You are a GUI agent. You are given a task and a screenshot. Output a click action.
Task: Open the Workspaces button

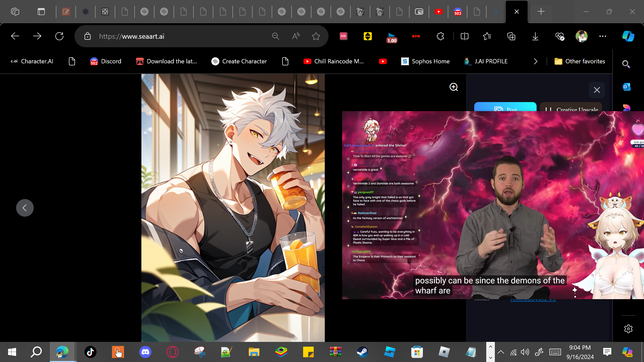coord(15,12)
